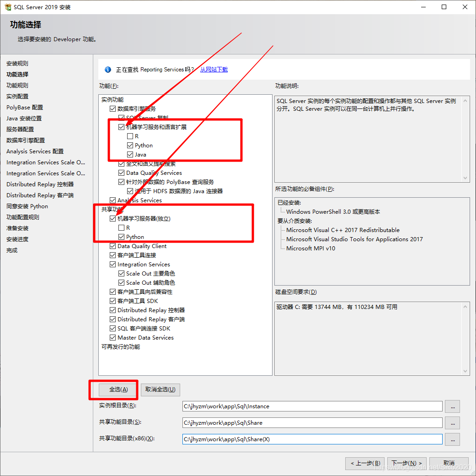
Task: Click the 取消全选(U) button
Action: click(160, 389)
